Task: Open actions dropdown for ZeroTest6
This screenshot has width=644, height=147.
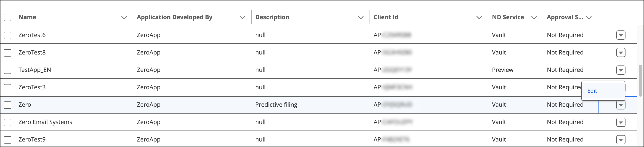Action: [621, 35]
